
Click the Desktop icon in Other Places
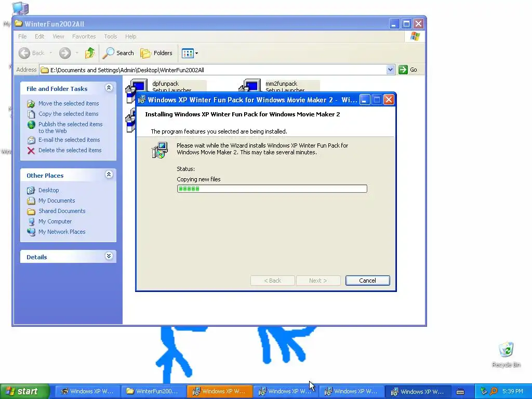[x=31, y=190]
